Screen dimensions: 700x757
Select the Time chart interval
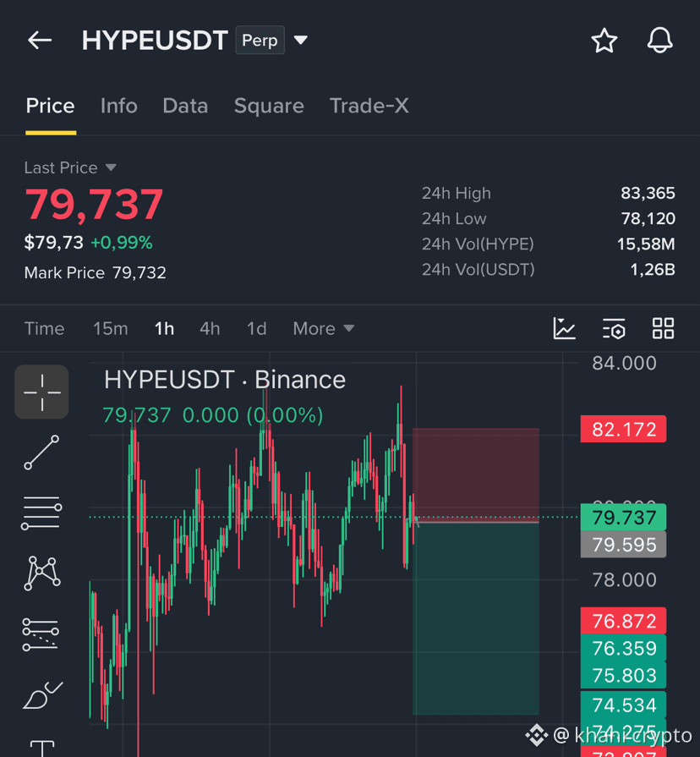point(44,329)
